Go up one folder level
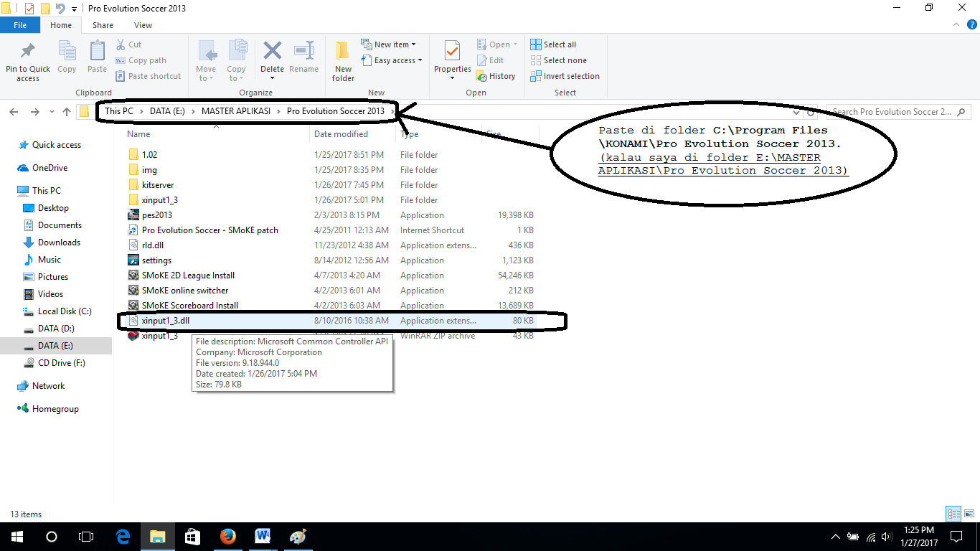The image size is (980, 551). point(67,112)
